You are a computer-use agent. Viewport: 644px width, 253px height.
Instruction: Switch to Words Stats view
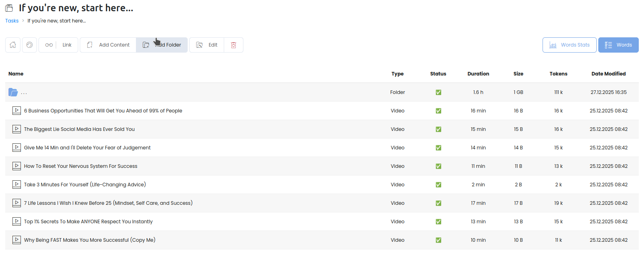click(569, 45)
